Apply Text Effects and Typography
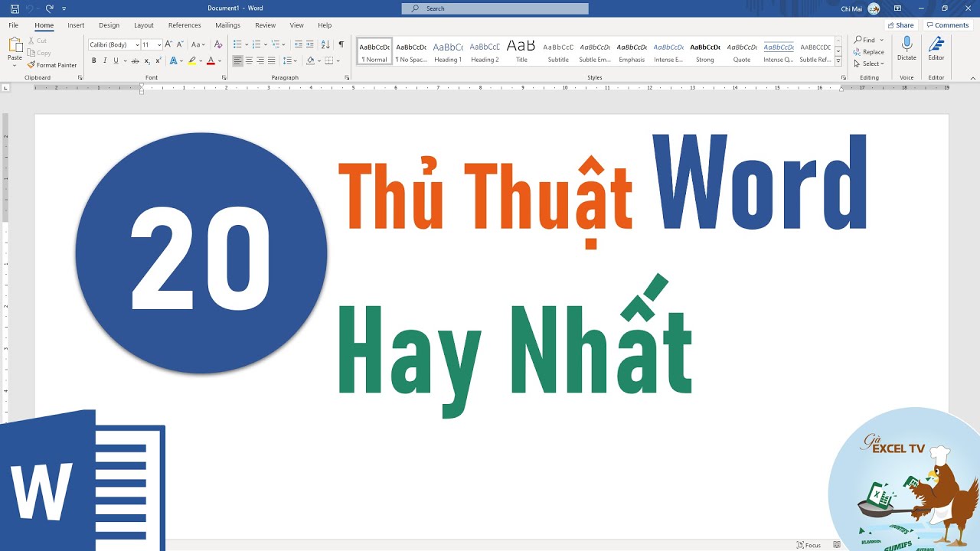Screen dimensions: 980x551 [x=173, y=60]
